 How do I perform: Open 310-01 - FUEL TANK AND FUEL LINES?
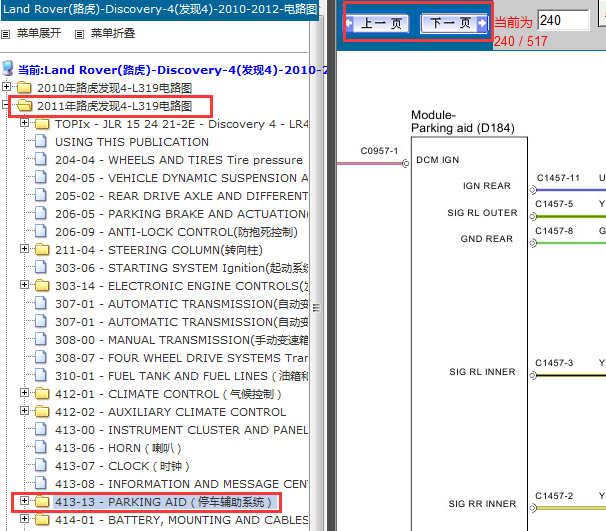(182, 376)
